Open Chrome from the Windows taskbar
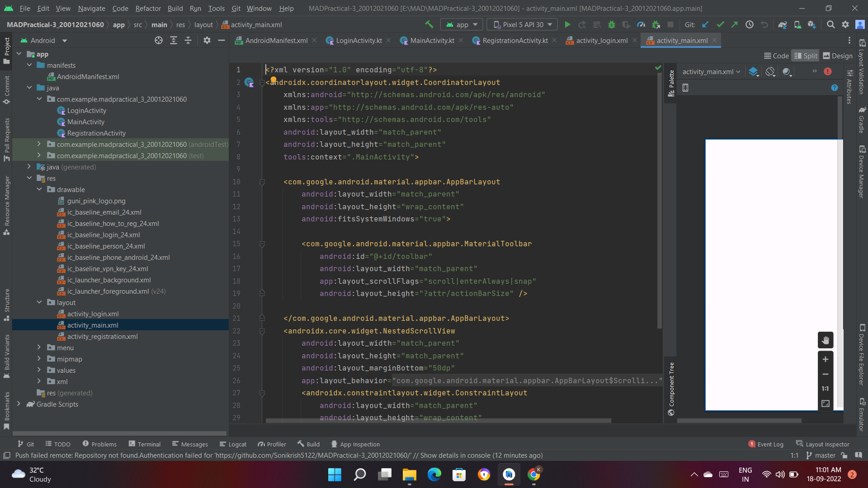Viewport: 868px width, 488px height. coord(534,474)
